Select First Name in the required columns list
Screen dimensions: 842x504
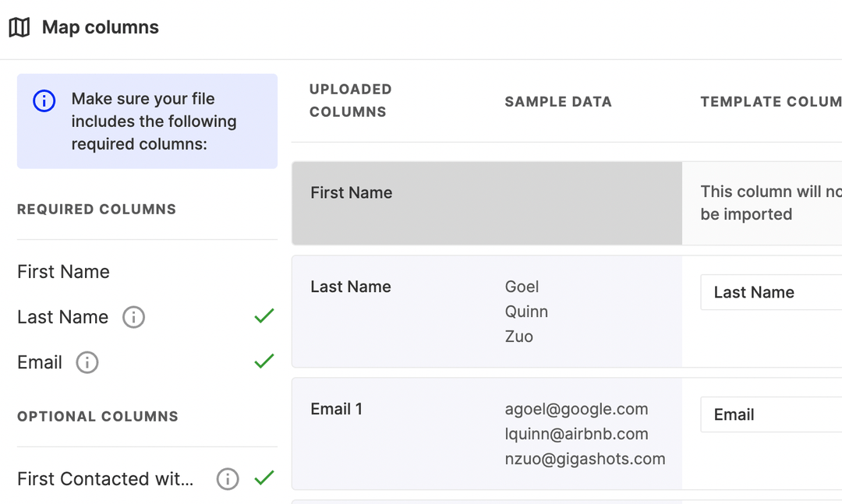pyautogui.click(x=63, y=271)
